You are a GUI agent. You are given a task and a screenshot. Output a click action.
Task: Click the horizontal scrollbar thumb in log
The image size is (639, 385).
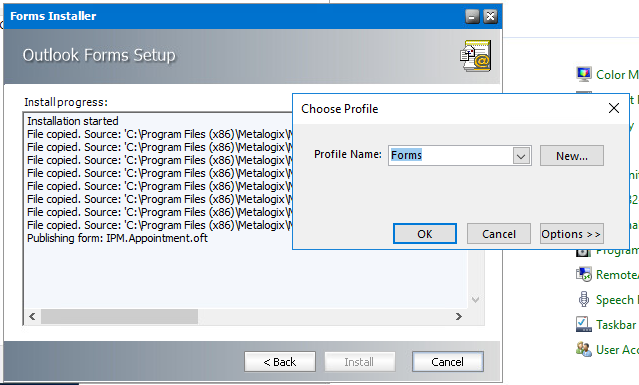[119, 317]
